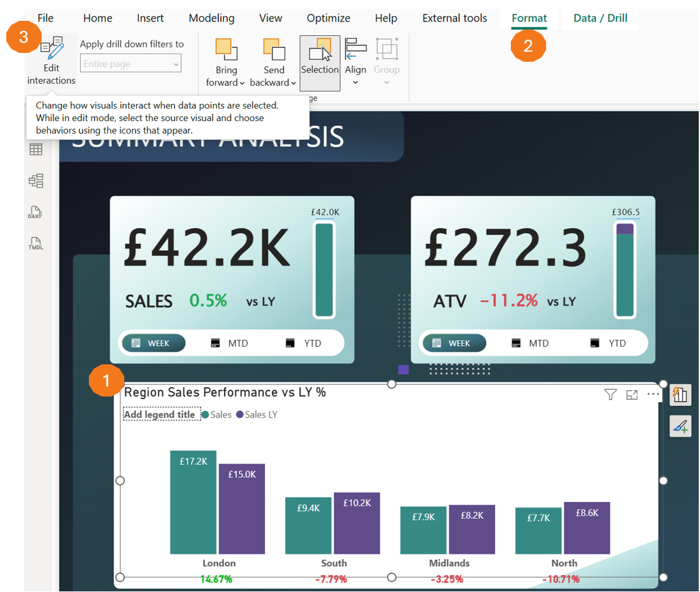Switch to the View tab

[271, 18]
